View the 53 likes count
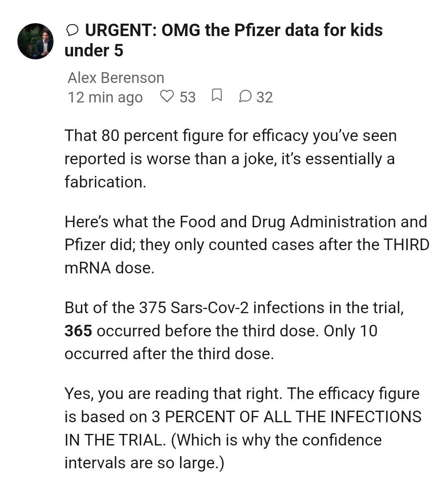 [187, 97]
